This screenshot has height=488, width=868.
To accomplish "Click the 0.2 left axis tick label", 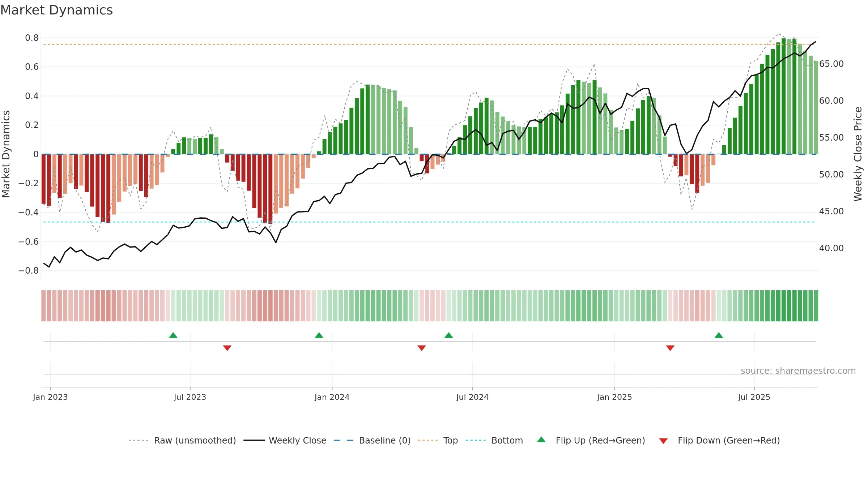I will coord(32,125).
